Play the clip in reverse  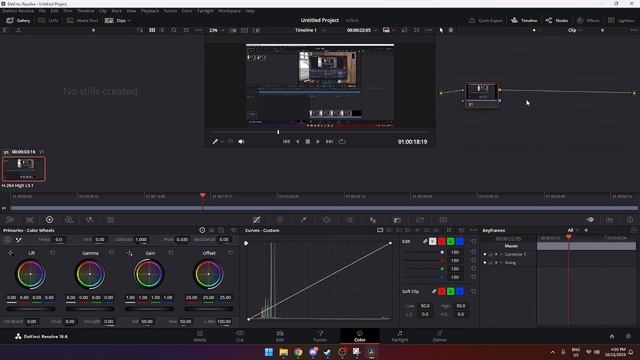297,142
